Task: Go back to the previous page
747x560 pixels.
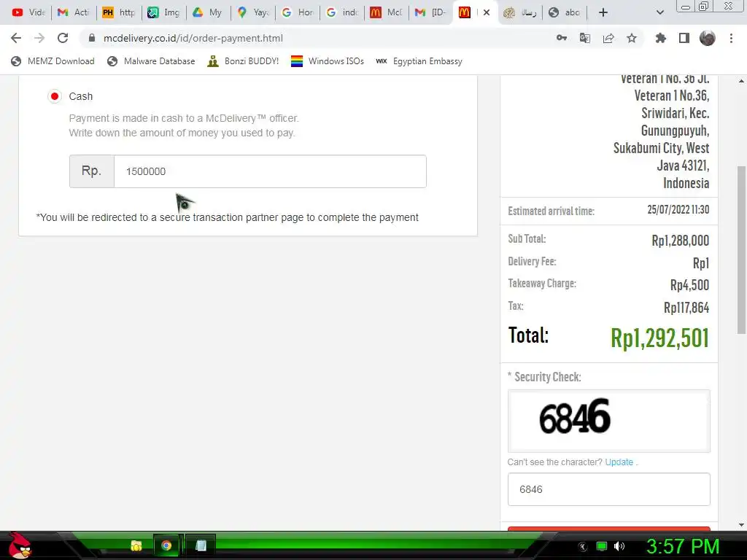Action: point(16,38)
